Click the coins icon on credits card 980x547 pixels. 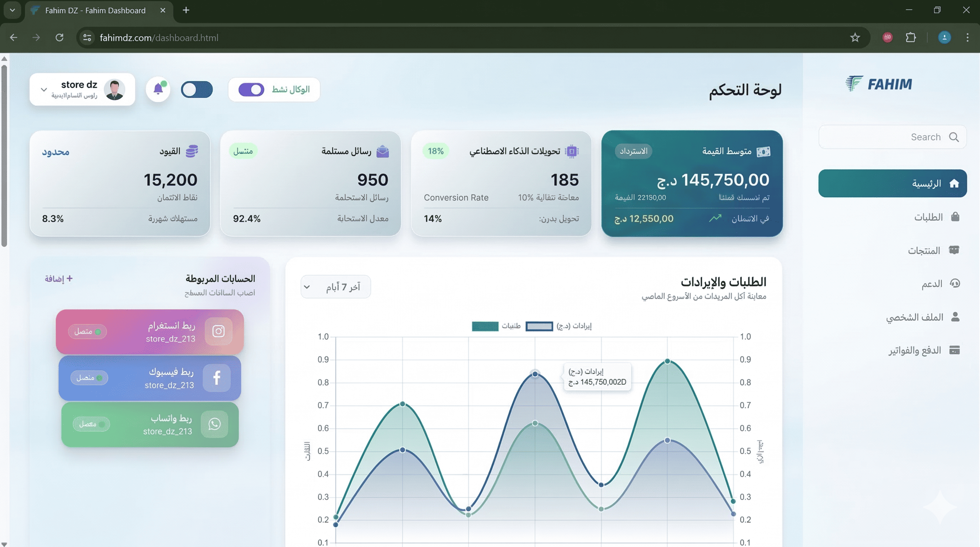192,151
